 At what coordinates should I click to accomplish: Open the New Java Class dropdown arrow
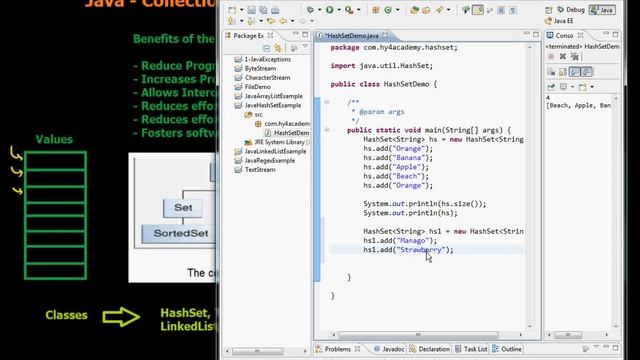[x=397, y=10]
